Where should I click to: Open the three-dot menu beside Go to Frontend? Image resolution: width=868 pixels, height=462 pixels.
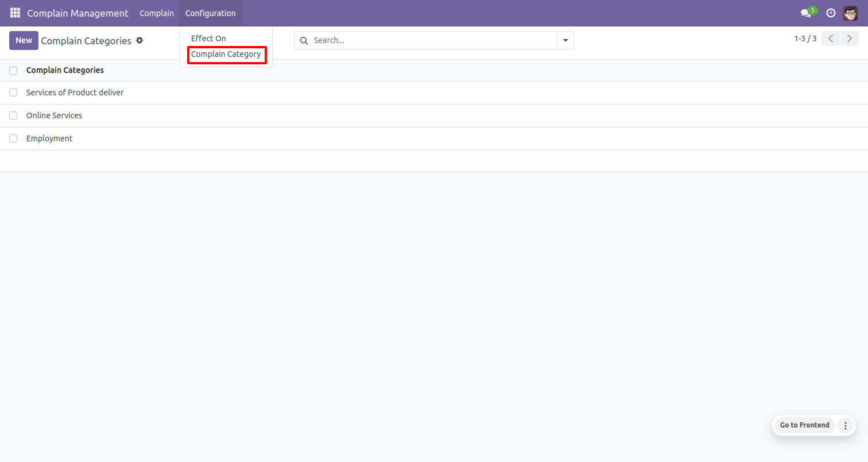point(845,425)
